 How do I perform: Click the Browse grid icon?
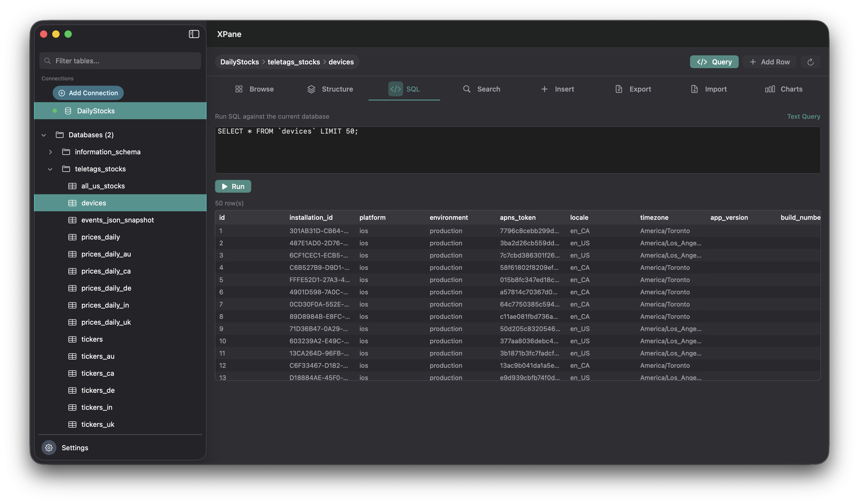[239, 89]
